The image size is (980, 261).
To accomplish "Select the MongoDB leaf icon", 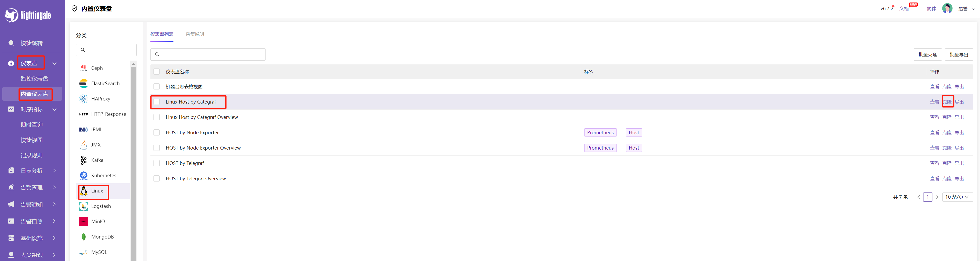I will 84,237.
